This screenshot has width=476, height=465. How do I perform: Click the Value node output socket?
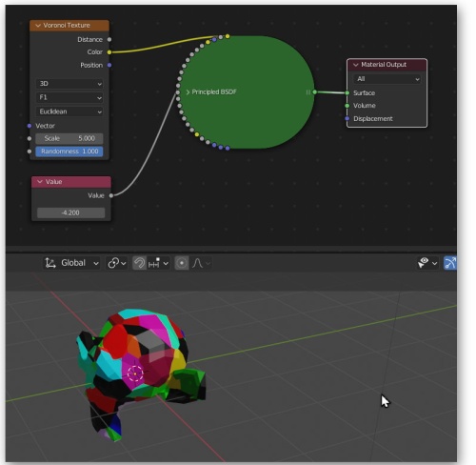pyautogui.click(x=111, y=195)
